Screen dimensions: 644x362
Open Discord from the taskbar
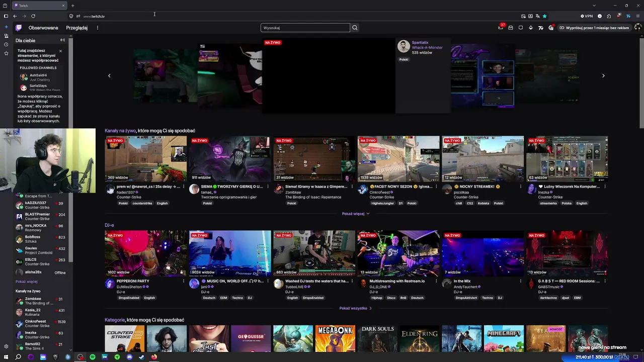[x=129, y=357]
